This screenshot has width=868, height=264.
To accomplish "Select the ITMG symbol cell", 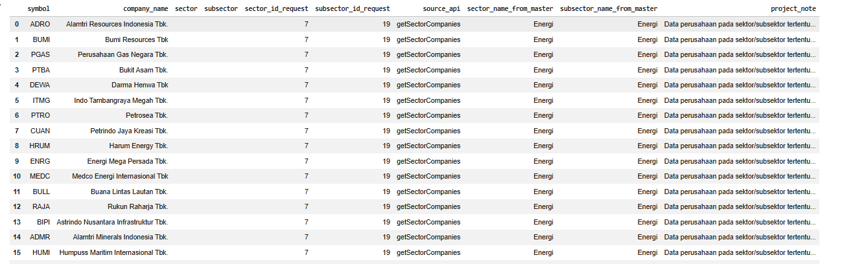I will (x=41, y=100).
